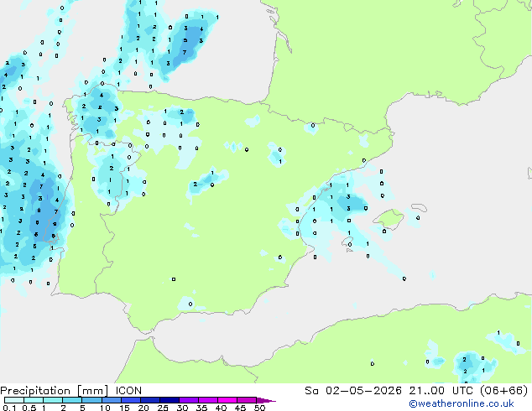The width and height of the screenshot is (532, 411).
Task: Click the 0.1–0.5 mm legend color swatch
Action: coord(14,400)
